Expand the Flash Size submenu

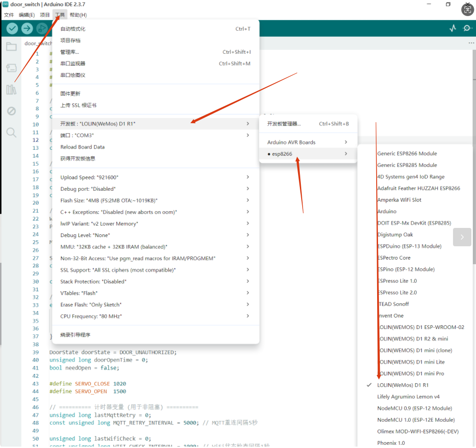click(x=155, y=200)
